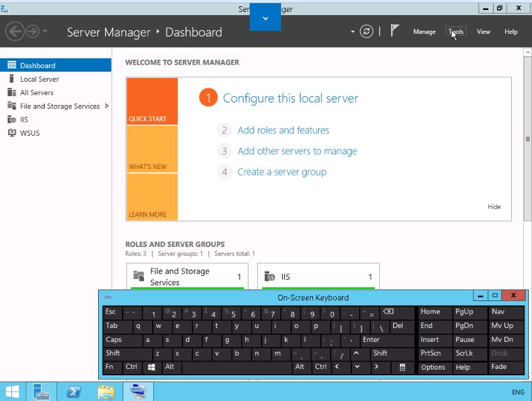Toggle the Fn key

tap(113, 366)
